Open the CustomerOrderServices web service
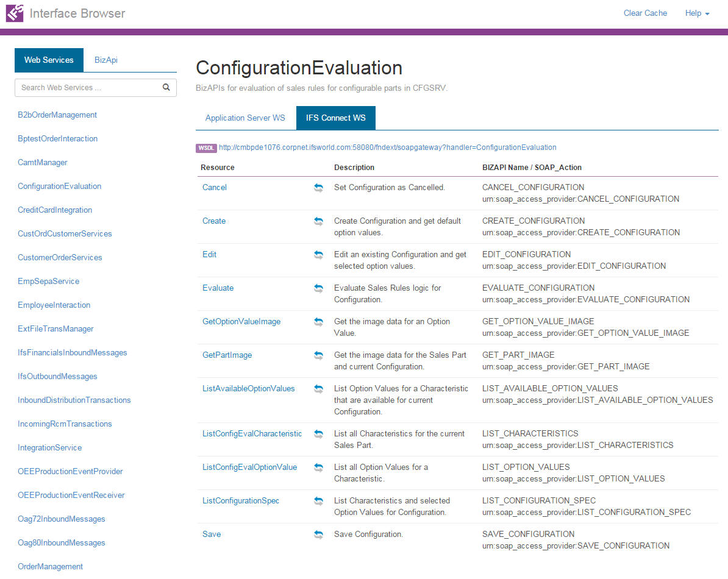 [59, 257]
